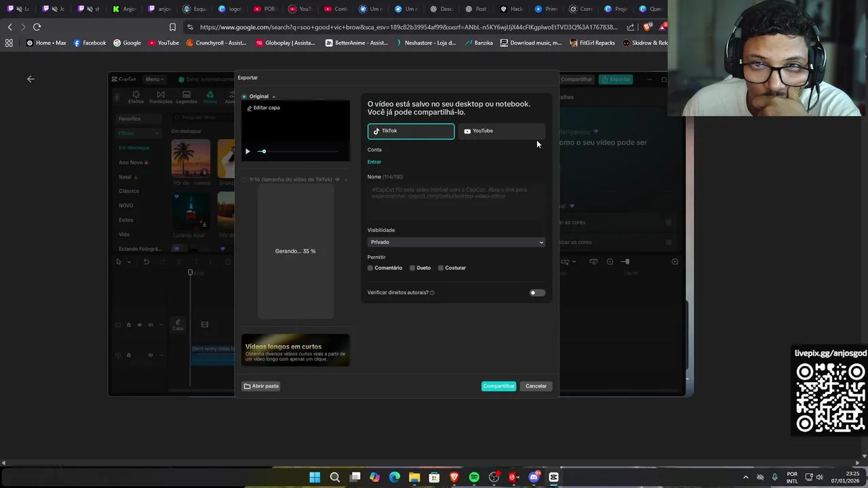868x488 pixels.
Task: Click the browser back arrow
Action: click(9, 27)
